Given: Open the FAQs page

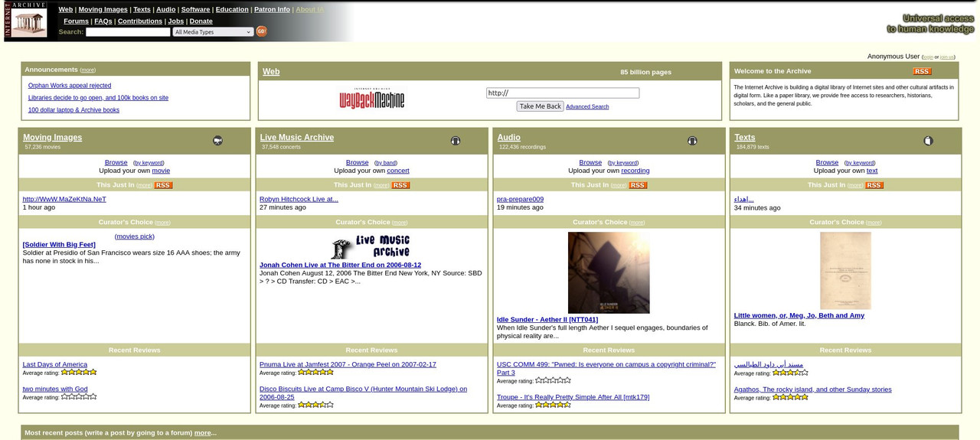Looking at the screenshot, I should click(x=103, y=21).
